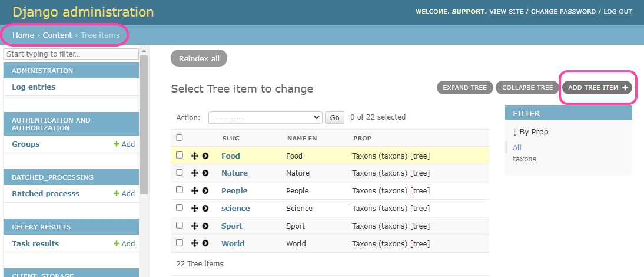
Task: Select the taxons filter option
Action: [524, 159]
